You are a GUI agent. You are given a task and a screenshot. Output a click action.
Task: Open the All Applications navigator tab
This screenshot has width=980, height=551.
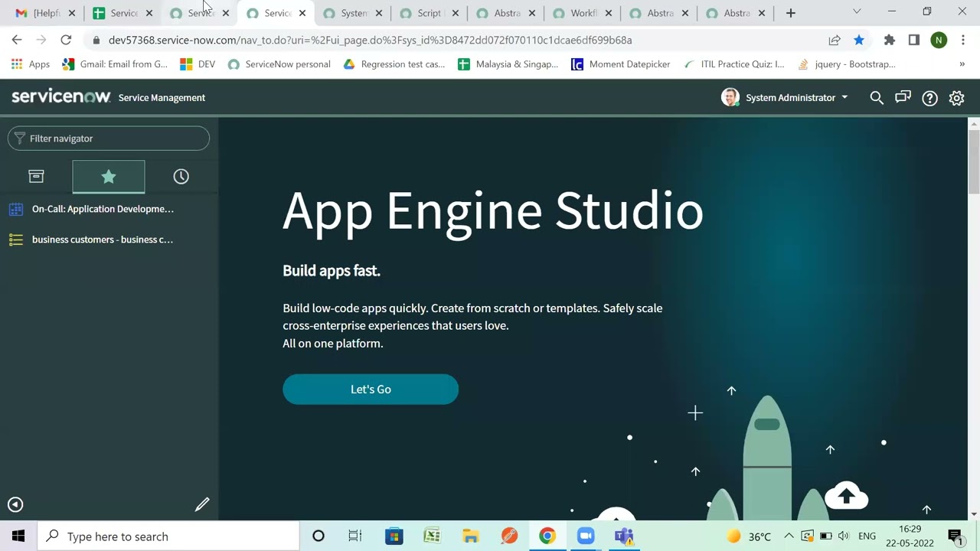click(x=36, y=177)
